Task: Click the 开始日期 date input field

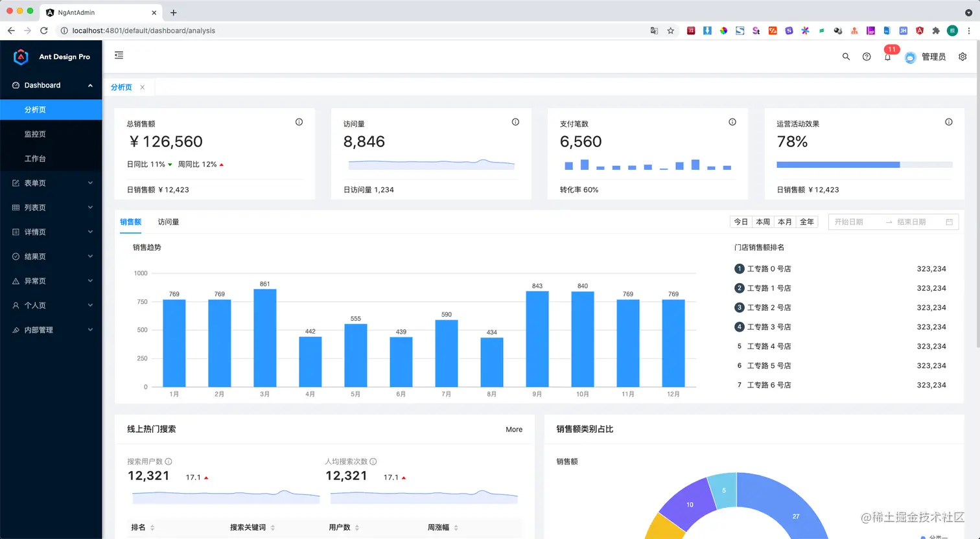Action: pos(856,222)
